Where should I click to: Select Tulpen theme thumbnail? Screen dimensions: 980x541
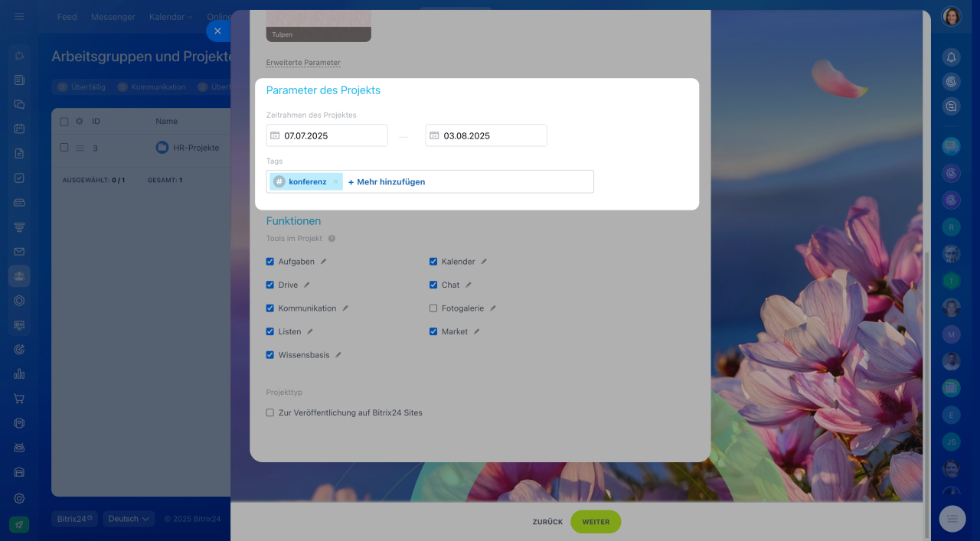click(x=318, y=26)
